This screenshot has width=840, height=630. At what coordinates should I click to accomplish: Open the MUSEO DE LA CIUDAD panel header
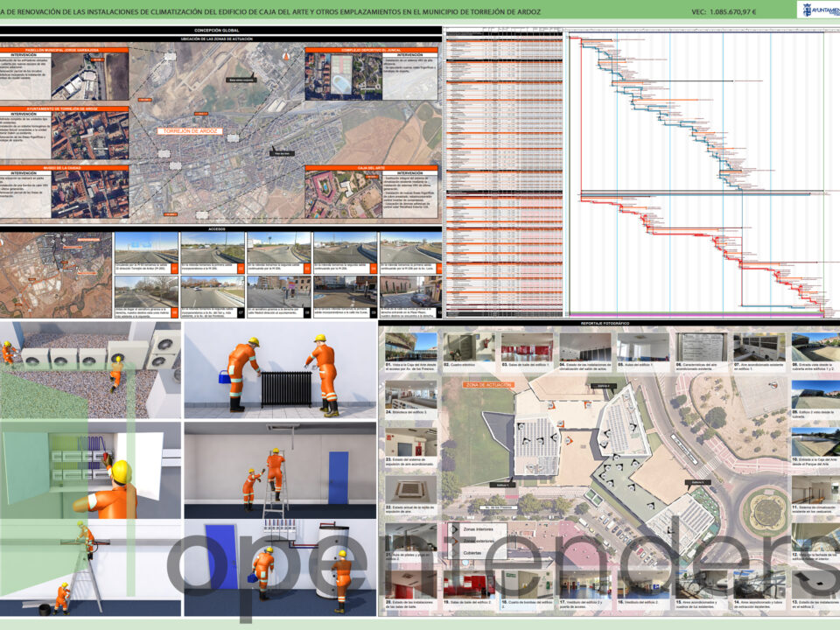[66, 167]
